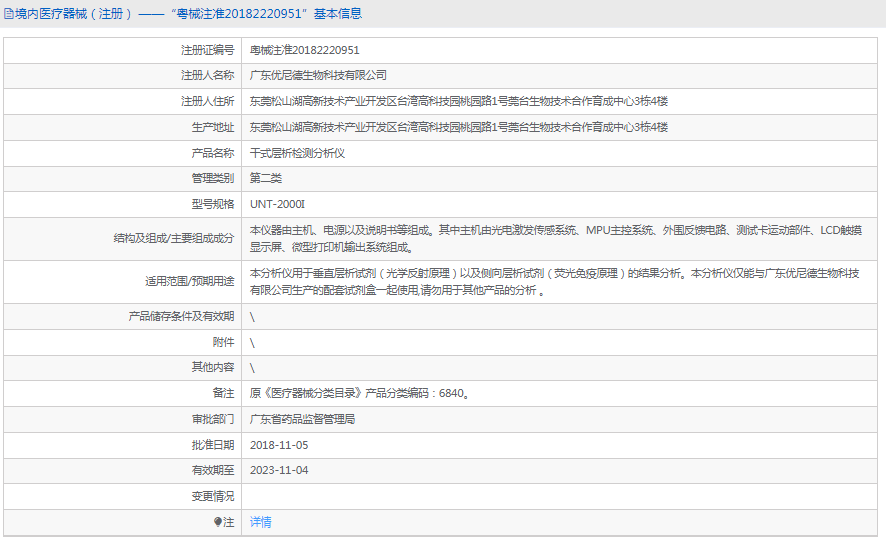
Task: Select management category value 第二类
Action: pos(266,178)
